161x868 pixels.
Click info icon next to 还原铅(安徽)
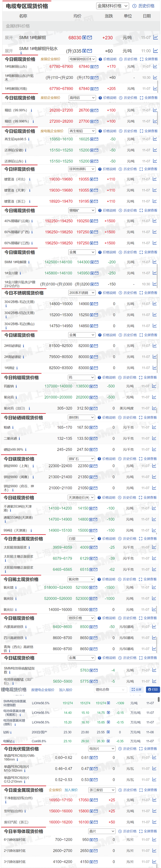26,150
